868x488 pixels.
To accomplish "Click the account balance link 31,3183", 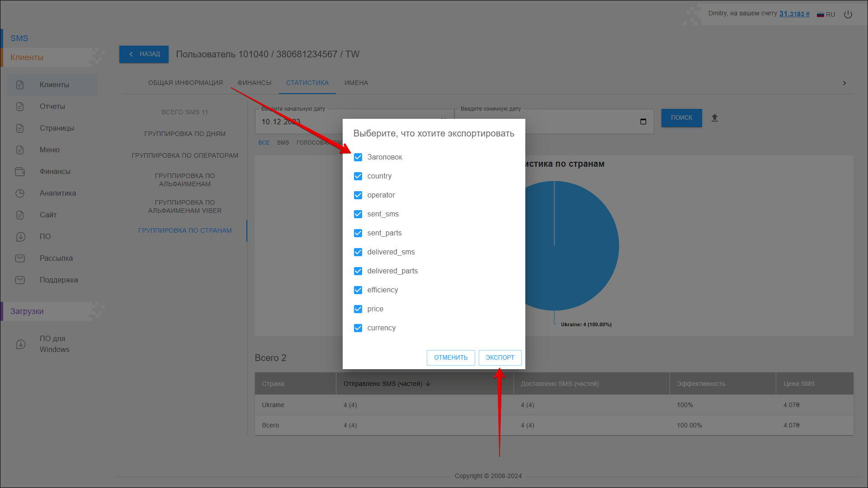I will pos(794,14).
